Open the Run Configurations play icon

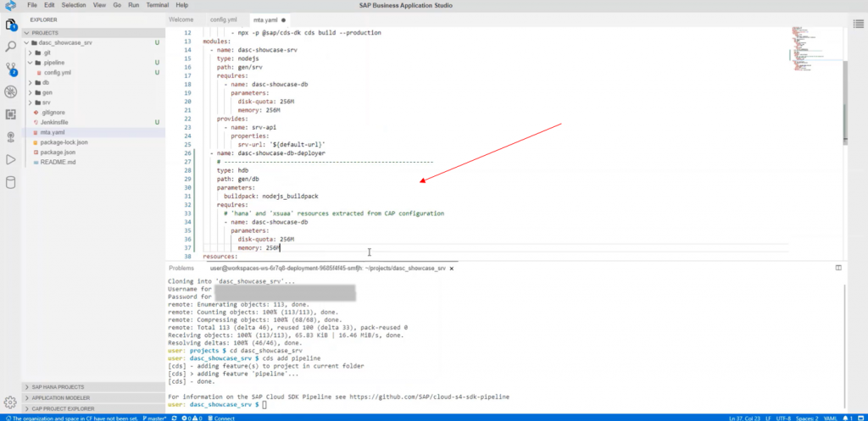tap(10, 160)
